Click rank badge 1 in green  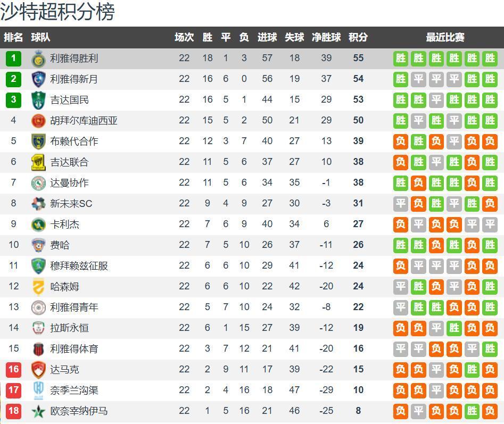point(13,58)
